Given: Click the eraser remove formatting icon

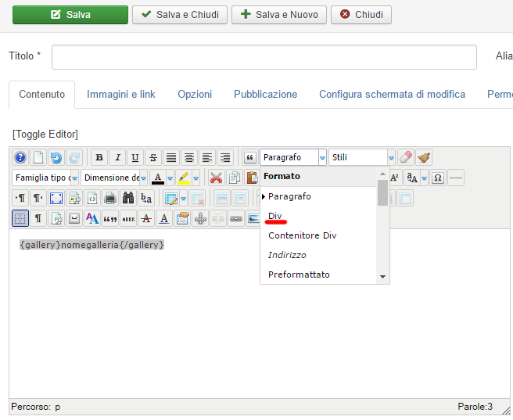Looking at the screenshot, I should (405, 157).
